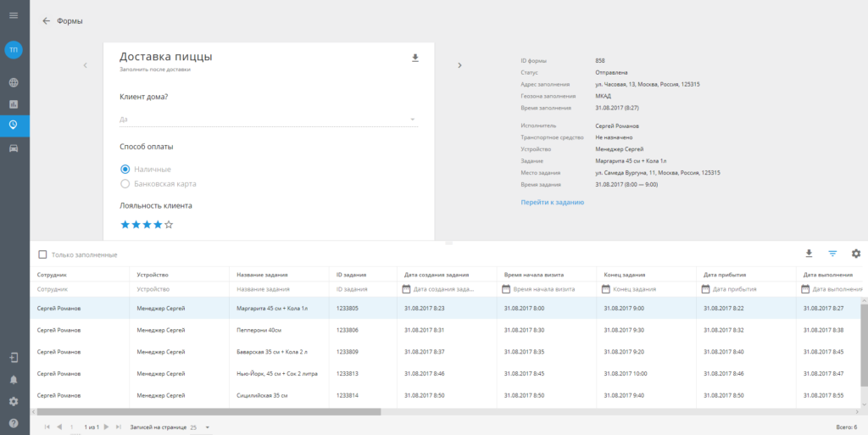Select the Наличные payment option
This screenshot has width=868, height=435.
tap(125, 169)
